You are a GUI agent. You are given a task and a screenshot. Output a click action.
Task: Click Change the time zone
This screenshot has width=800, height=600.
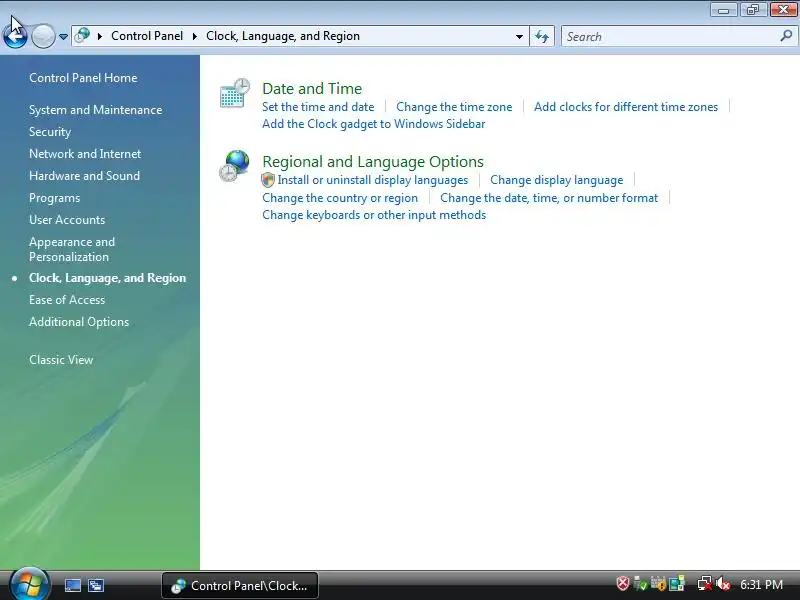pos(454,107)
